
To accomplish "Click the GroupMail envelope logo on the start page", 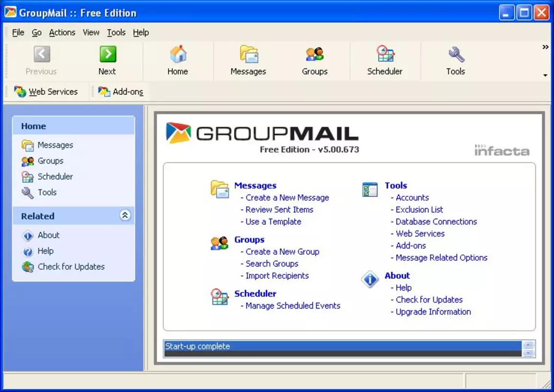I will tap(178, 133).
